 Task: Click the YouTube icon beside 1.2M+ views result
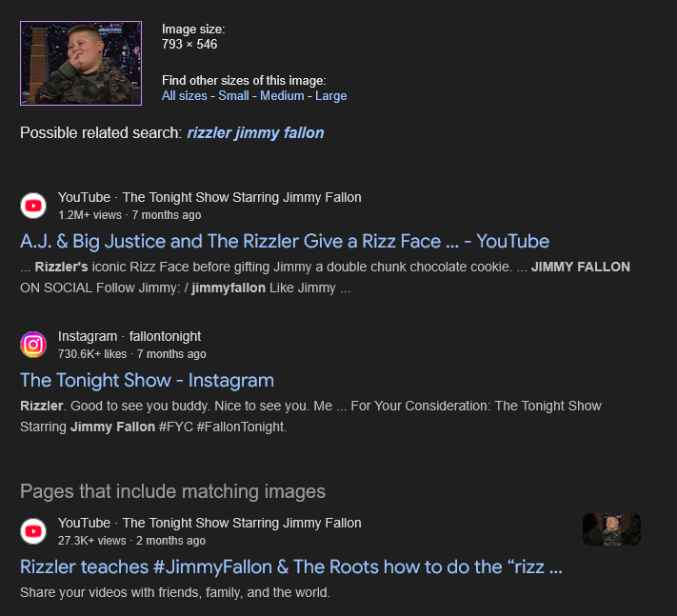pos(33,206)
